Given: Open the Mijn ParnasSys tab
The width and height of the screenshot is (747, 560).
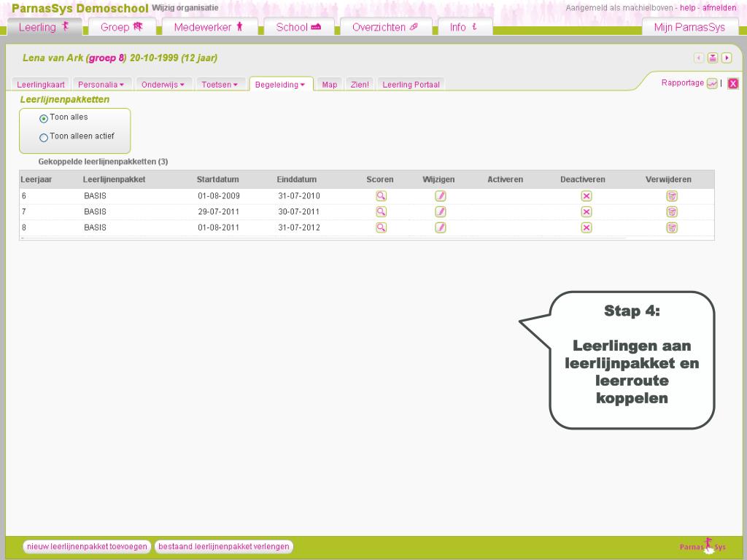Looking at the screenshot, I should click(689, 27).
